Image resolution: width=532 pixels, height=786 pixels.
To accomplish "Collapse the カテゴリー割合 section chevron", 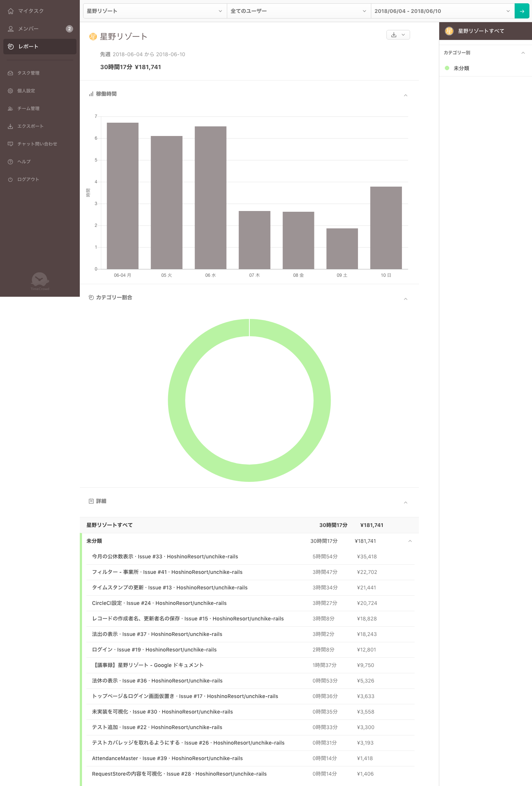I will (406, 299).
